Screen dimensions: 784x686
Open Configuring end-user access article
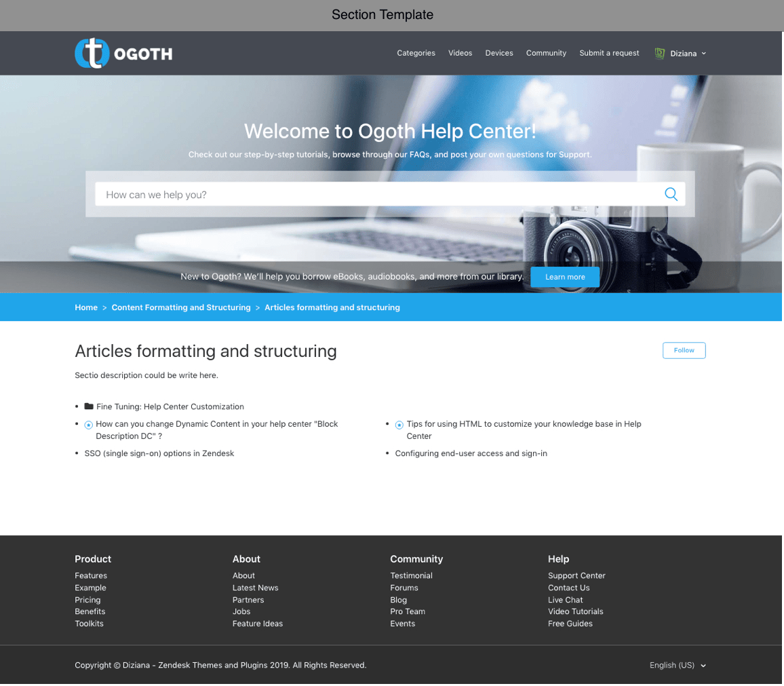point(471,453)
